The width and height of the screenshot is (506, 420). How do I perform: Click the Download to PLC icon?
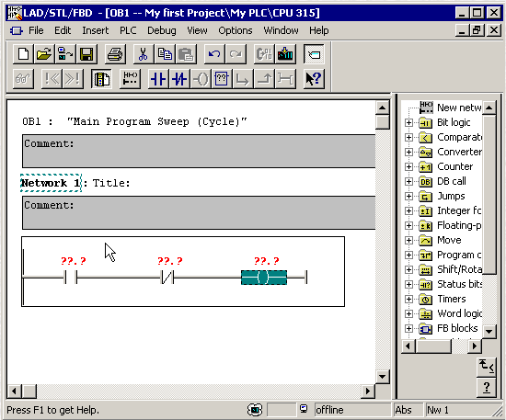point(285,54)
